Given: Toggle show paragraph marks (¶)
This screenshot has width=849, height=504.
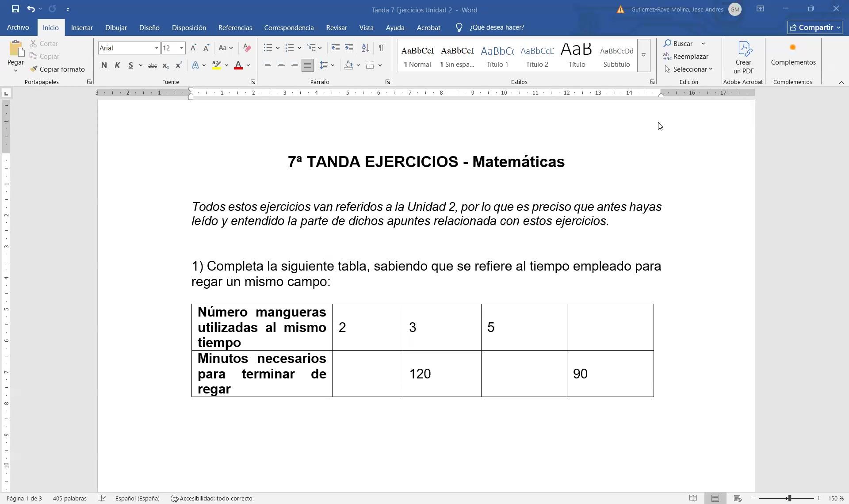Looking at the screenshot, I should pos(381,48).
